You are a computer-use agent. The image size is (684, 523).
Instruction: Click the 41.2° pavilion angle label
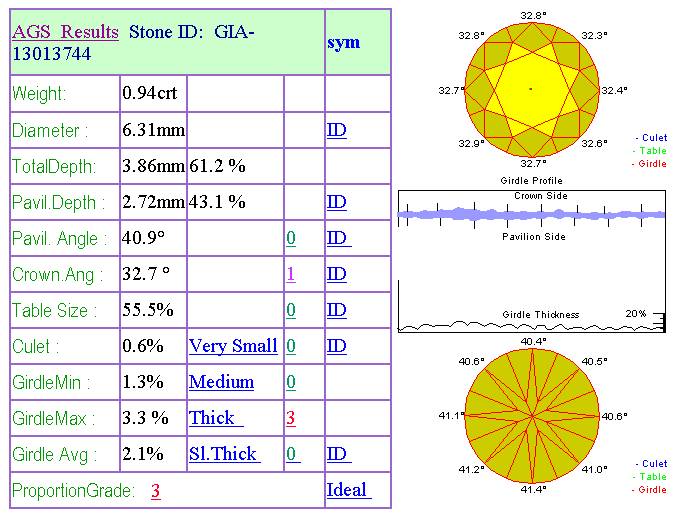click(x=472, y=469)
